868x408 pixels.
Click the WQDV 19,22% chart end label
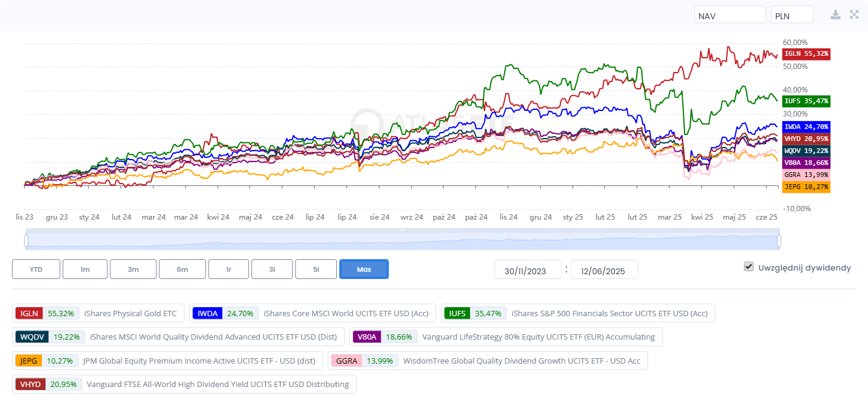click(x=806, y=151)
